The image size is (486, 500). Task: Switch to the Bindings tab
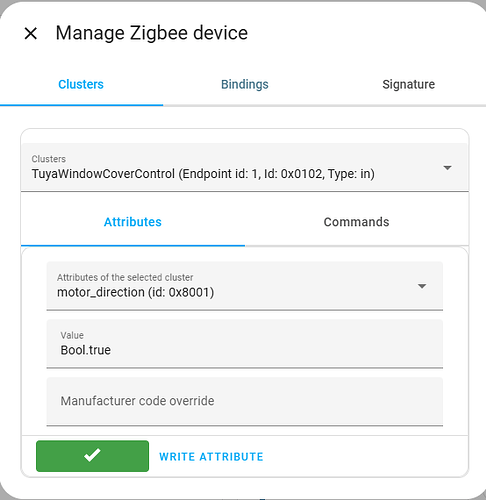(x=245, y=84)
